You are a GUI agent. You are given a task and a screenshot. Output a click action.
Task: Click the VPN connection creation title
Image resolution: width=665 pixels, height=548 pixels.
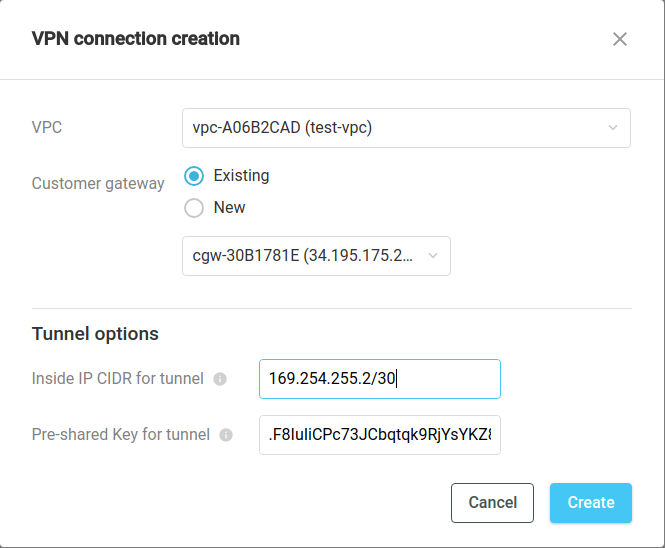point(136,39)
